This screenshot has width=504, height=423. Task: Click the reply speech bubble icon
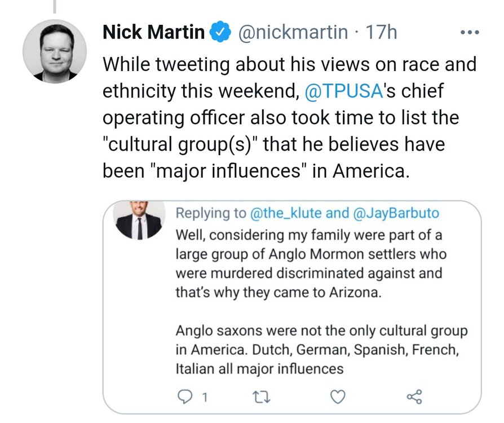185,397
